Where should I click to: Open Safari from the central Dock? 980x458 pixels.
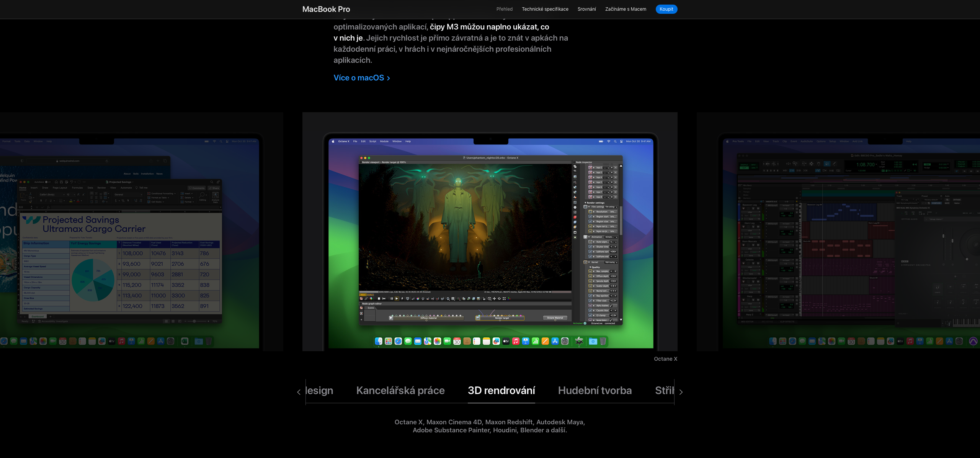398,341
